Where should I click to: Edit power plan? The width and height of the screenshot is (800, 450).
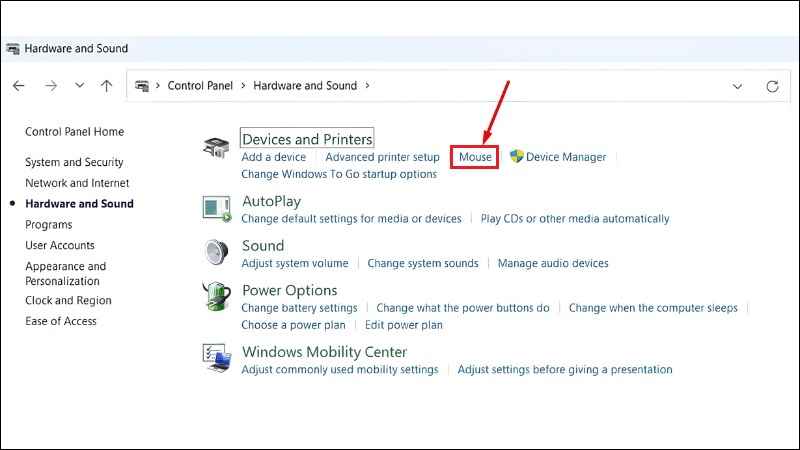[404, 325]
